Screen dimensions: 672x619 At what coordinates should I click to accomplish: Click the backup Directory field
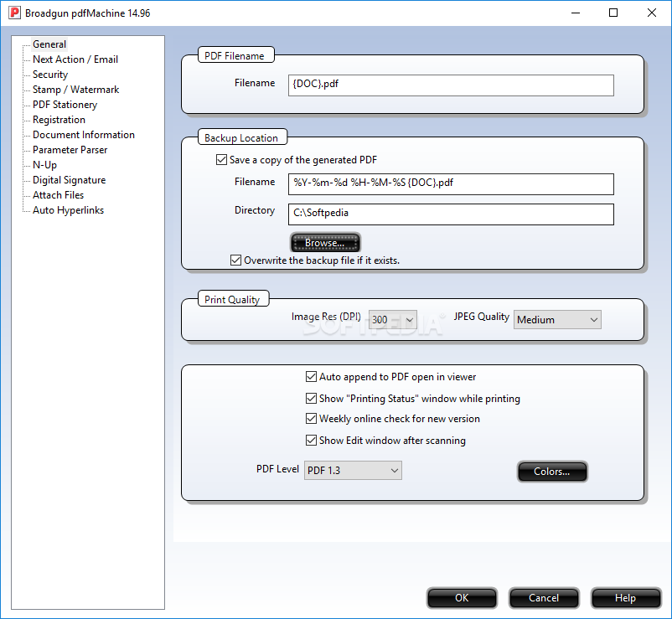[x=451, y=214]
